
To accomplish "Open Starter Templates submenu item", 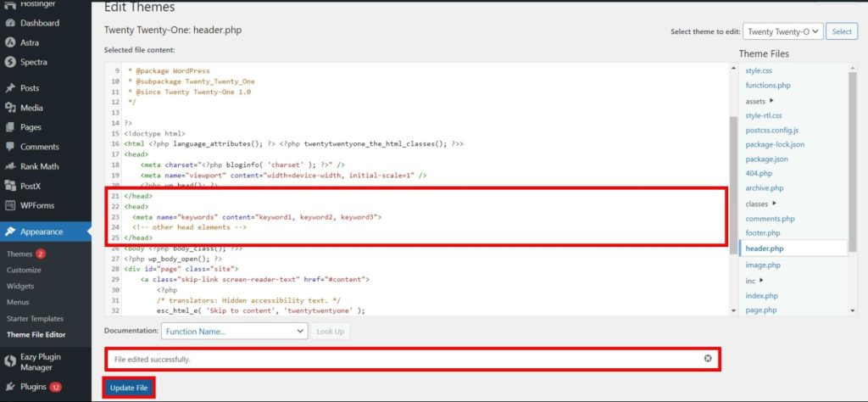I will (35, 319).
